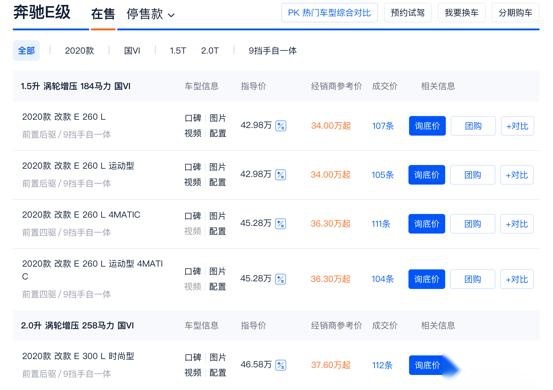553x390 pixels.
Task: Click calculator icon next to 45.28万 for E 260 L 4MATIC
Action: coord(281,224)
